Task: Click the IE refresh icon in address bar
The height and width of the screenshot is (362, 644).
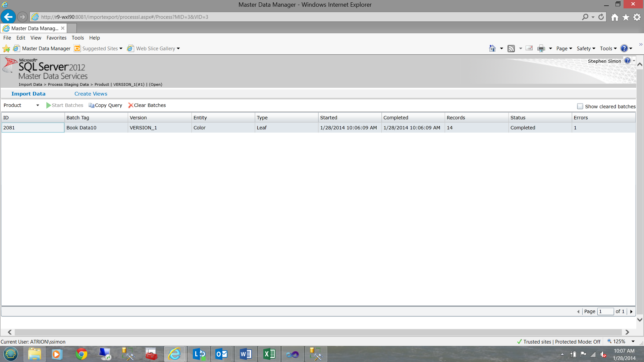Action: click(x=601, y=17)
